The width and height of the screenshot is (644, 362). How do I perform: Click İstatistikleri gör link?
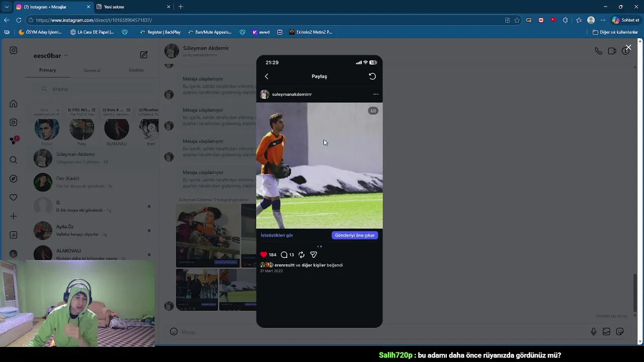(277, 235)
